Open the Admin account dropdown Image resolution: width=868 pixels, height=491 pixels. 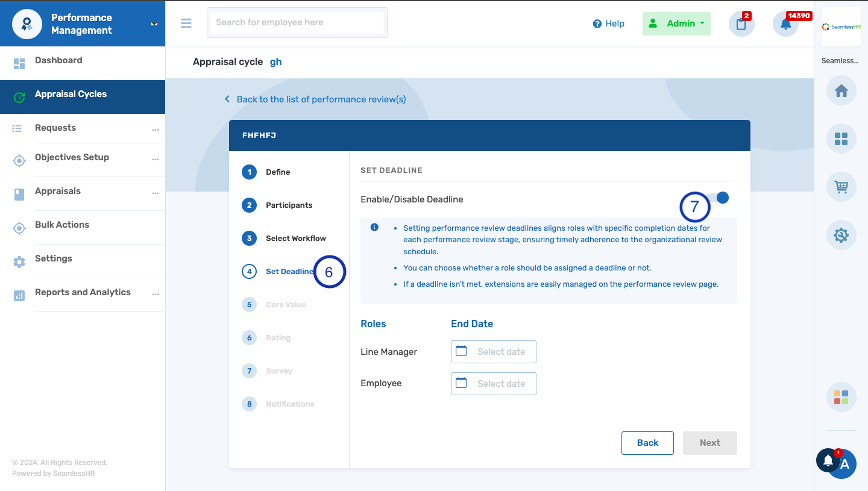[x=676, y=23]
